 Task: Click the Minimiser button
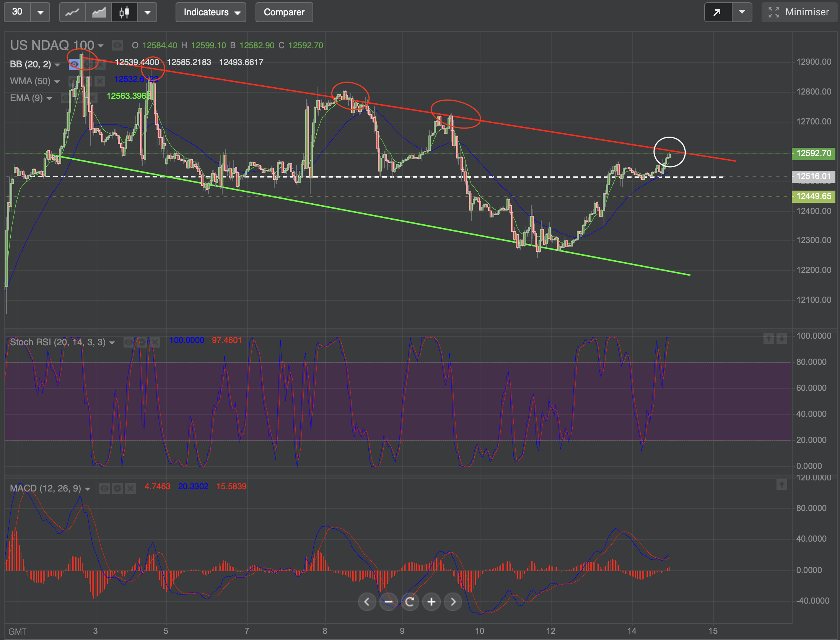(x=799, y=12)
